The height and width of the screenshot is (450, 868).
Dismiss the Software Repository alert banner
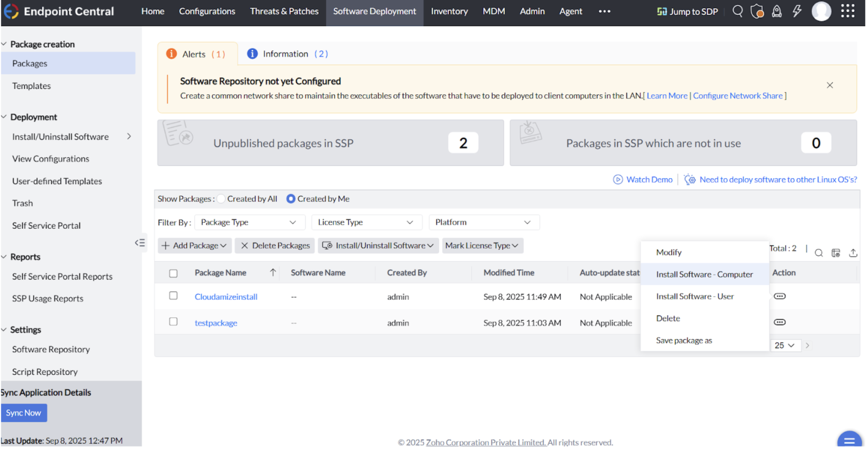click(x=829, y=85)
